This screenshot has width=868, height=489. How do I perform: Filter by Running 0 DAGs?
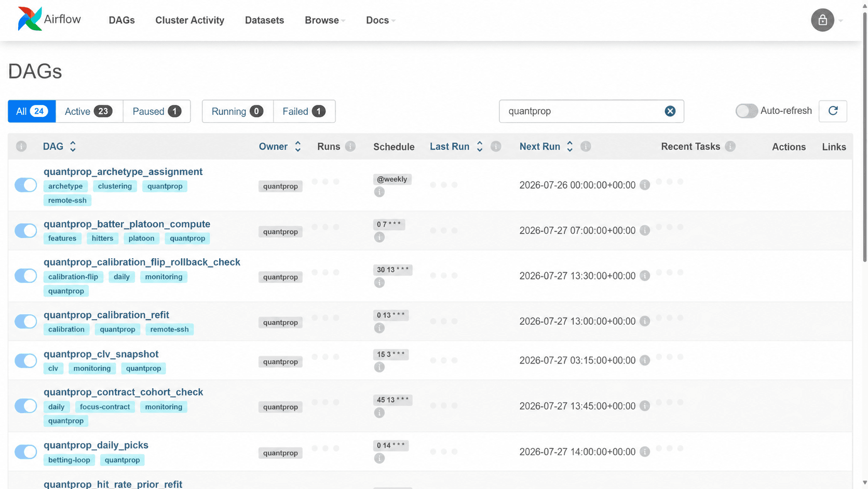[238, 111]
